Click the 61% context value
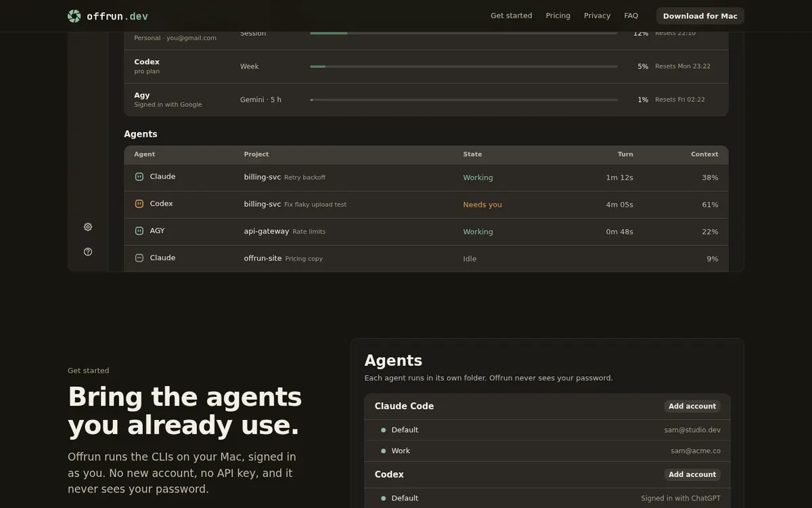 click(x=710, y=205)
